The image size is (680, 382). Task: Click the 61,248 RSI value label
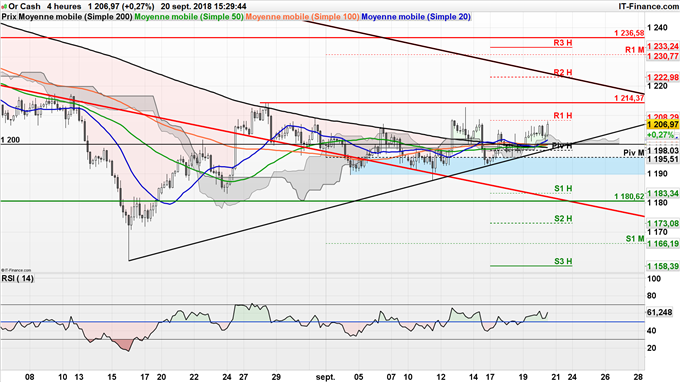pos(659,312)
